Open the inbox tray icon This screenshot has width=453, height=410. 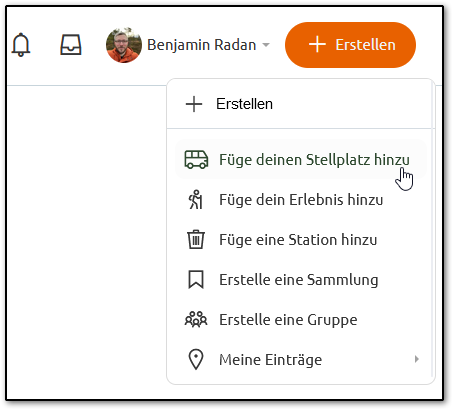click(71, 45)
